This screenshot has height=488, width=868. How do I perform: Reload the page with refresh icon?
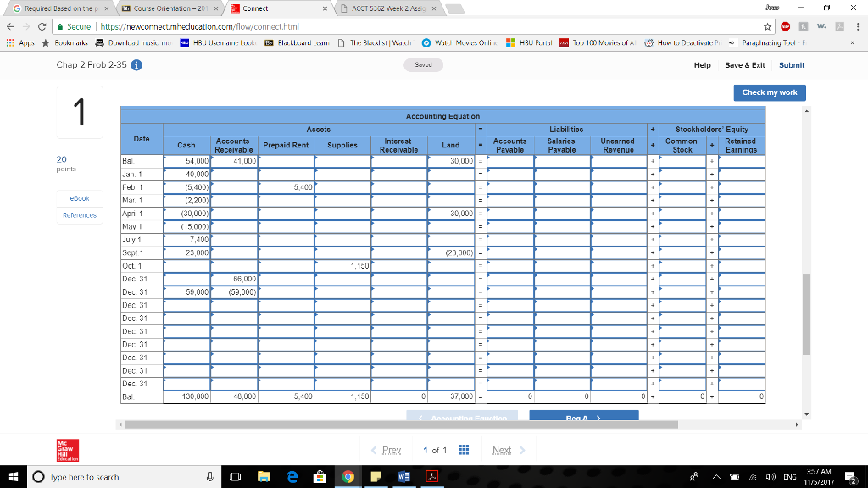[x=42, y=26]
